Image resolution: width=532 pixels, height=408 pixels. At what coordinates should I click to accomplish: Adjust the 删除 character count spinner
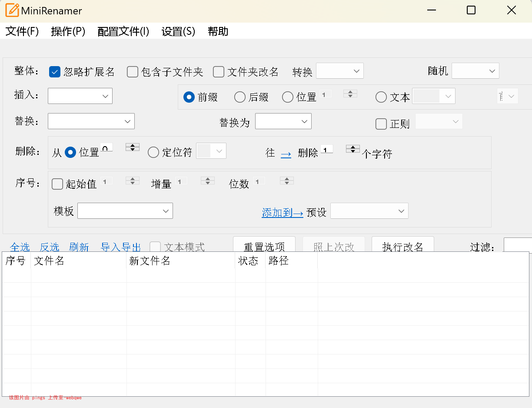353,149
